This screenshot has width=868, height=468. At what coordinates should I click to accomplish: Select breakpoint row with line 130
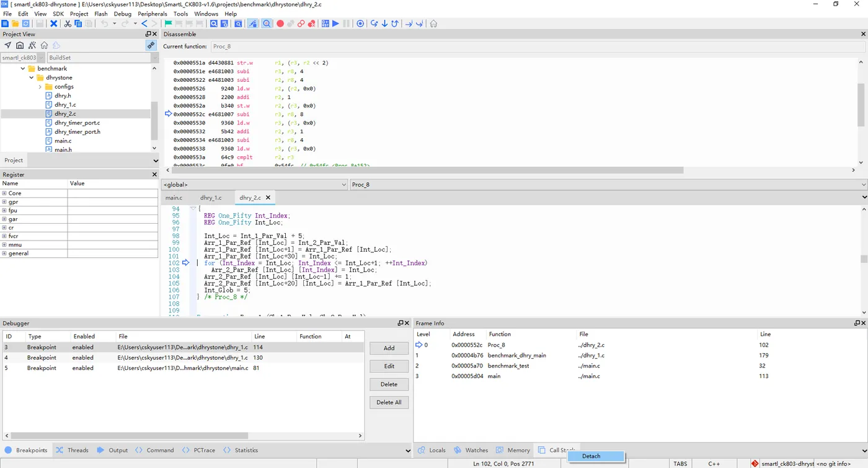coord(183,358)
